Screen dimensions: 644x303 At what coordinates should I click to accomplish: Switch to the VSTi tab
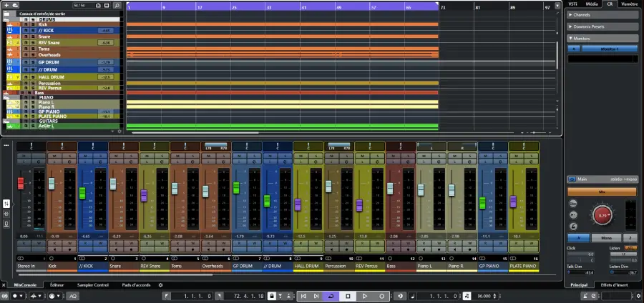(x=573, y=4)
